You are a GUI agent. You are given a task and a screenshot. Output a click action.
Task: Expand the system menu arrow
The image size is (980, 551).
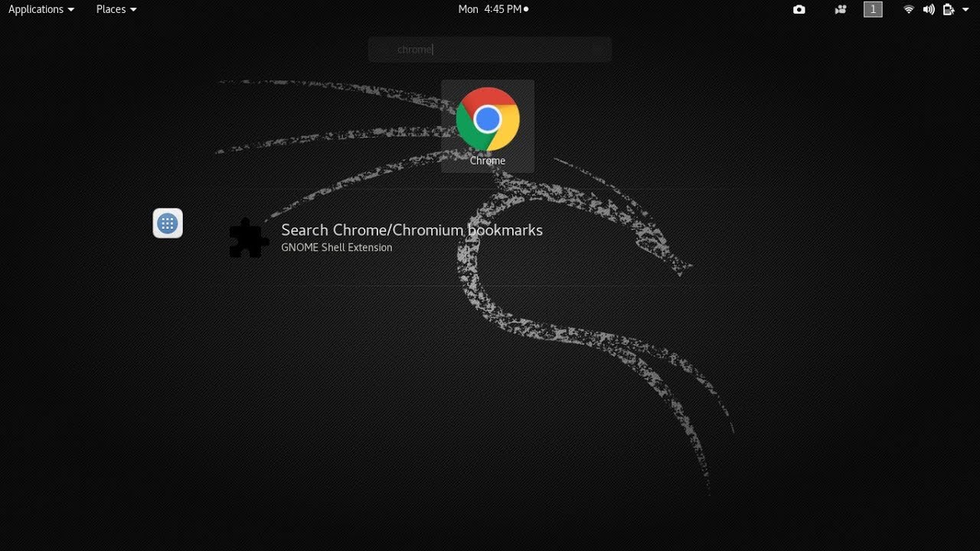pyautogui.click(x=965, y=10)
